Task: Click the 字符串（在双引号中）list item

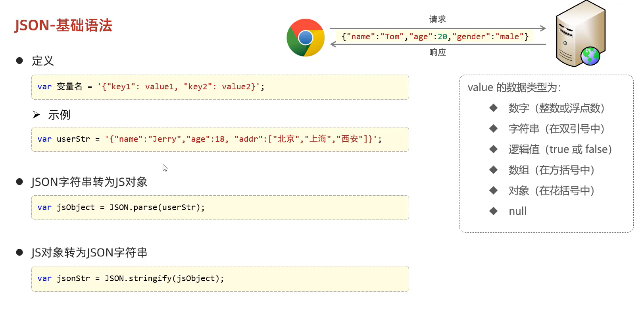Action: coord(556,129)
